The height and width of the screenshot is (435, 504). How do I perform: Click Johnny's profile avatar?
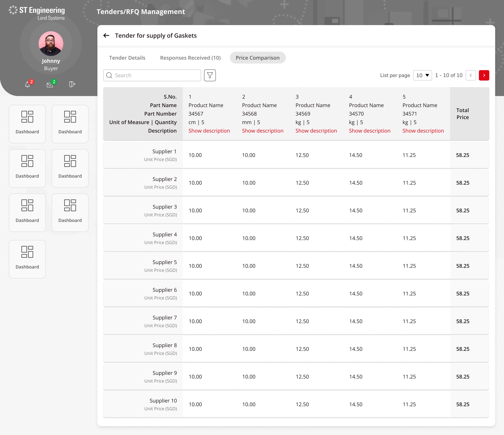tap(51, 43)
